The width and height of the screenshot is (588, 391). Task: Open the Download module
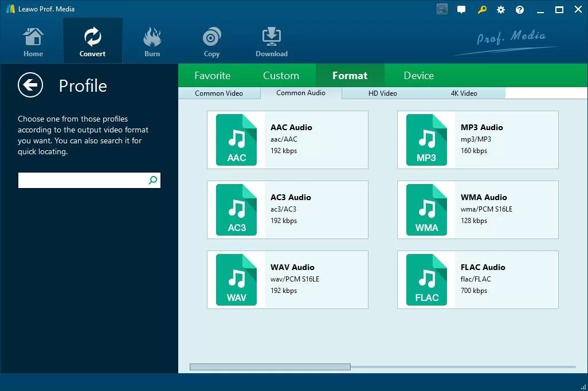271,40
